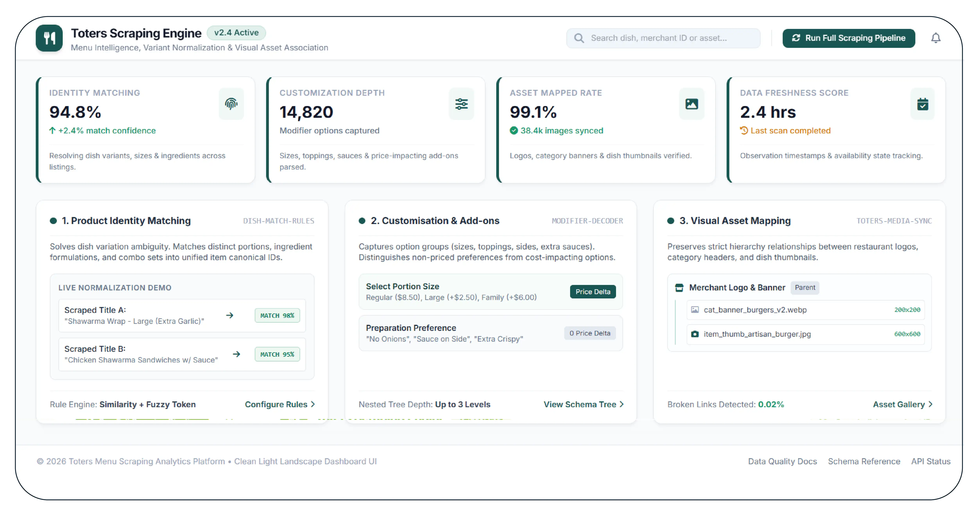
Task: Check API Status link
Action: tap(931, 461)
